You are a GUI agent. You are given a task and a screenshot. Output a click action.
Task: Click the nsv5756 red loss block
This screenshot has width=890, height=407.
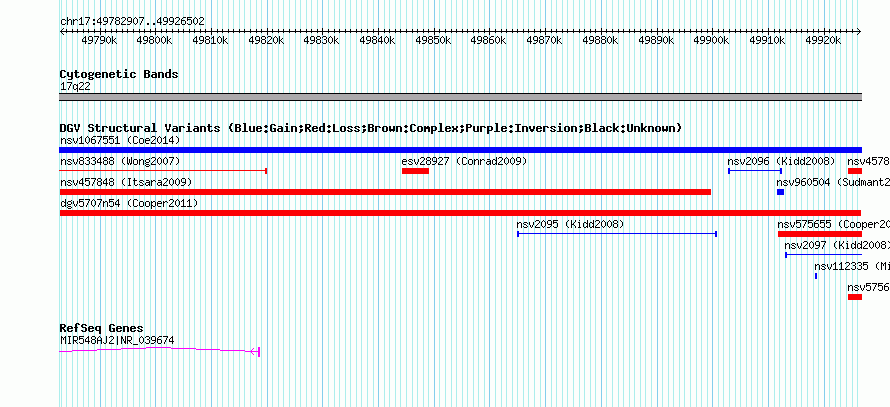pos(855,297)
